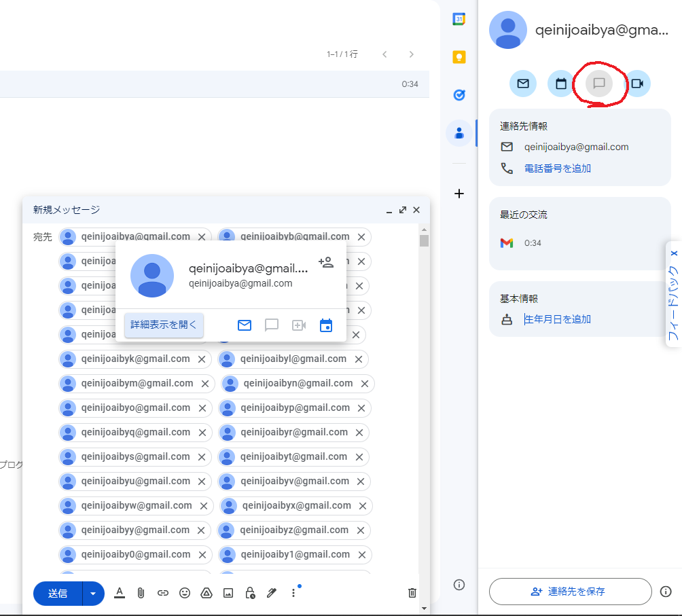Click 電話番号を追加 link
682x616 pixels.
557,168
